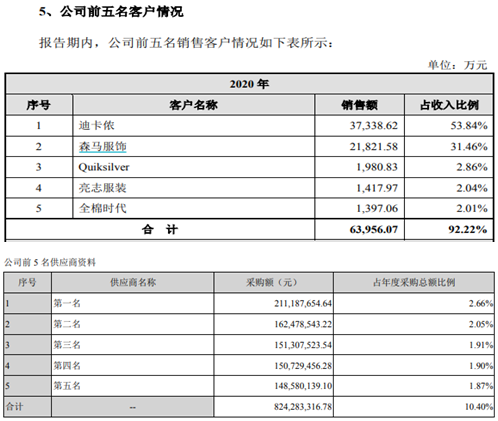Click the supplier total 824,283,316.78

pos(303,407)
